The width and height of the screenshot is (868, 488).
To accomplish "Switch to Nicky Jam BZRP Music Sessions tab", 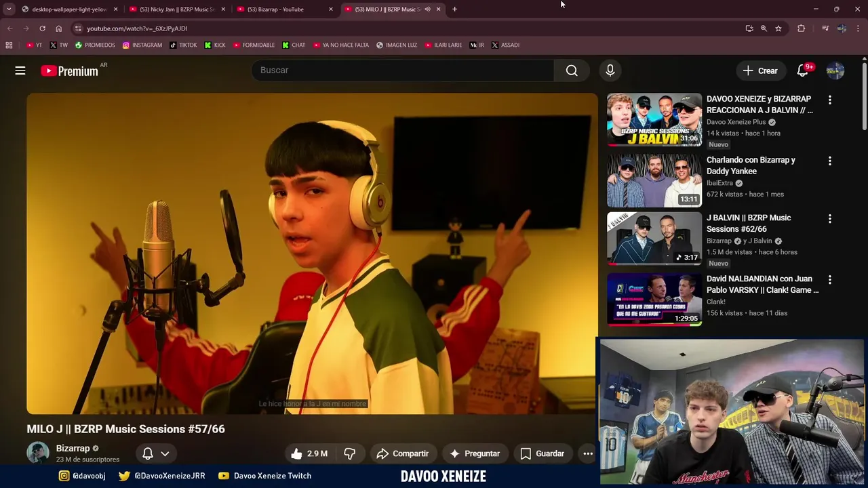I will (178, 9).
